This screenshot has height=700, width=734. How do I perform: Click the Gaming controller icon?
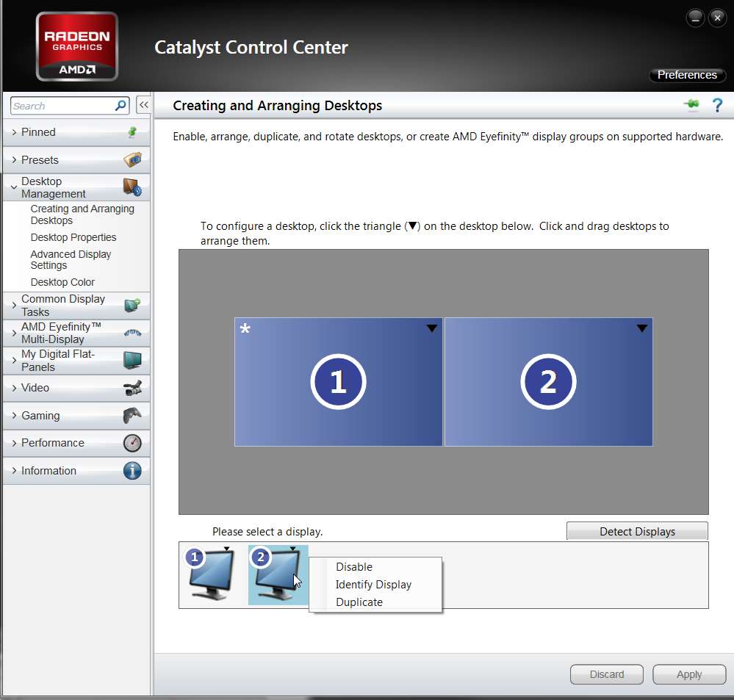pyautogui.click(x=132, y=415)
